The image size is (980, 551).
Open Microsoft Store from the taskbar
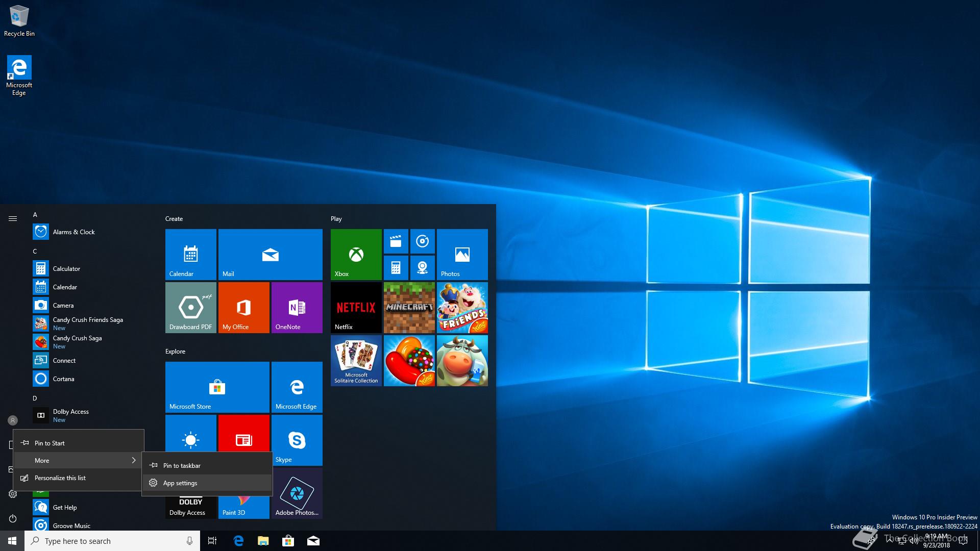[288, 541]
